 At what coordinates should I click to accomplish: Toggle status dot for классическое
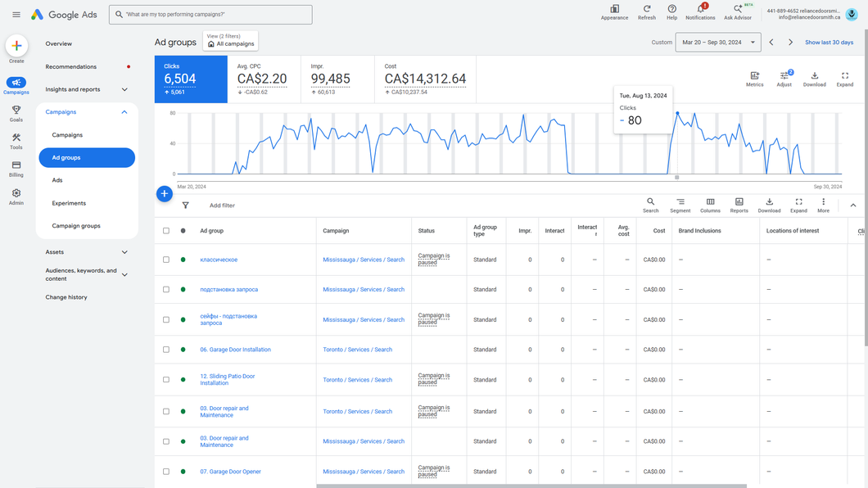point(183,260)
